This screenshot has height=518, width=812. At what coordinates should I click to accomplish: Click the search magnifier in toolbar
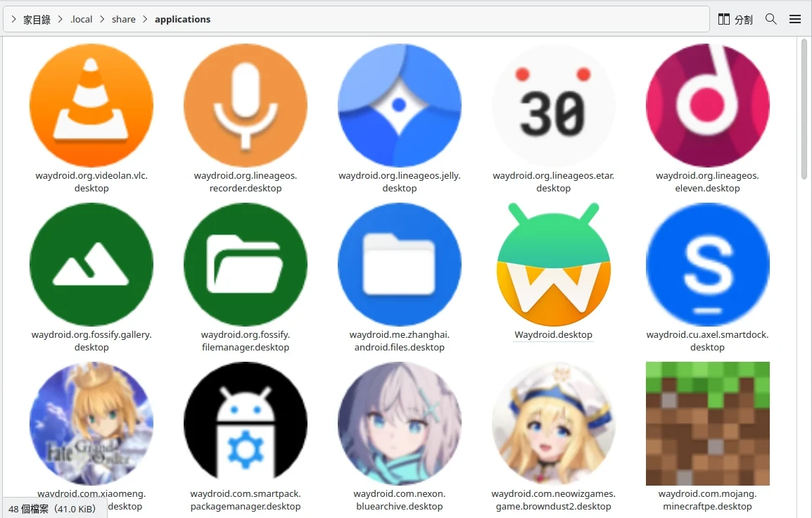tap(771, 19)
